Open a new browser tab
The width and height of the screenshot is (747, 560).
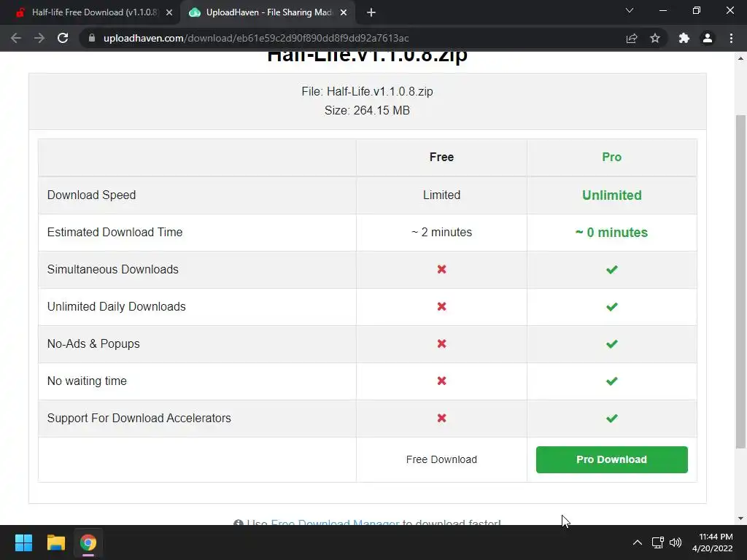click(371, 12)
